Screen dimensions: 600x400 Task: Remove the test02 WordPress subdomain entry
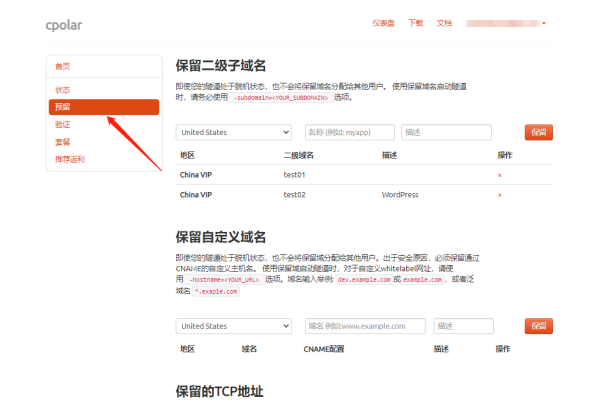500,195
